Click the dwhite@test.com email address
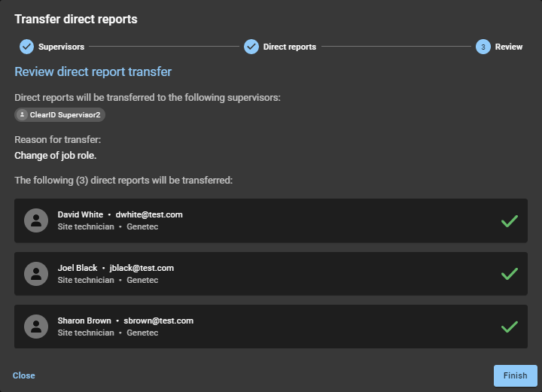 pos(149,214)
